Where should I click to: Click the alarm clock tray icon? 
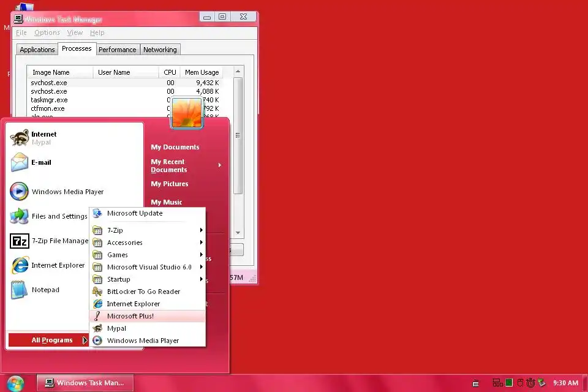click(530, 383)
